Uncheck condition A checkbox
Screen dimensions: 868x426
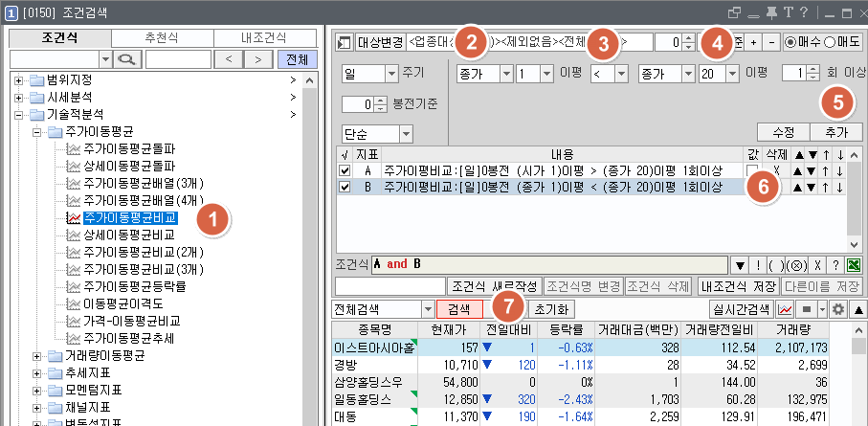345,170
